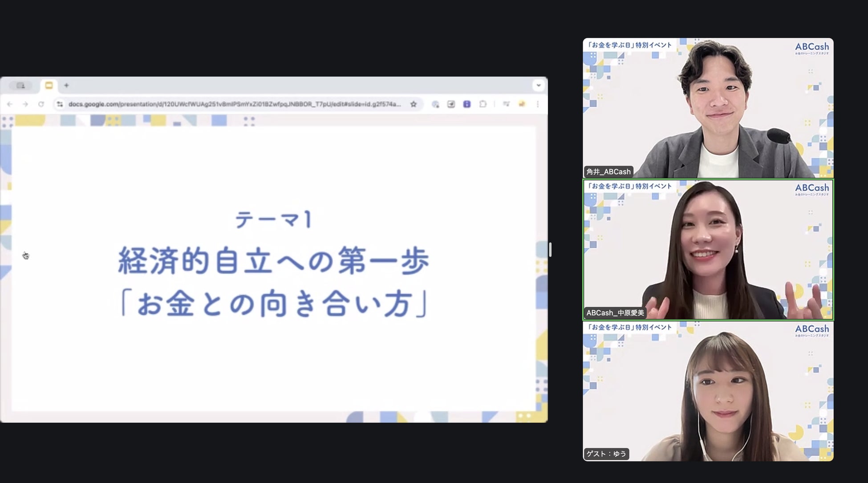Image resolution: width=868 pixels, height=483 pixels.
Task: Click the shared screen divider handle
Action: [x=551, y=249]
